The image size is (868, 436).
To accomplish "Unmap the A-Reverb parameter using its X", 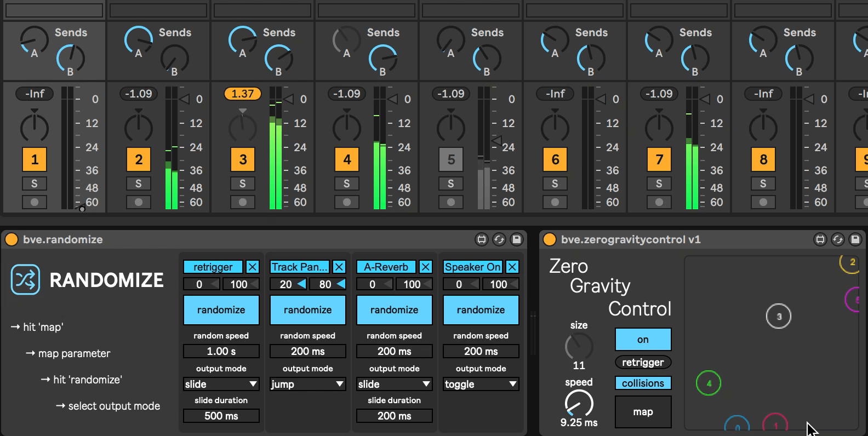I will click(425, 267).
